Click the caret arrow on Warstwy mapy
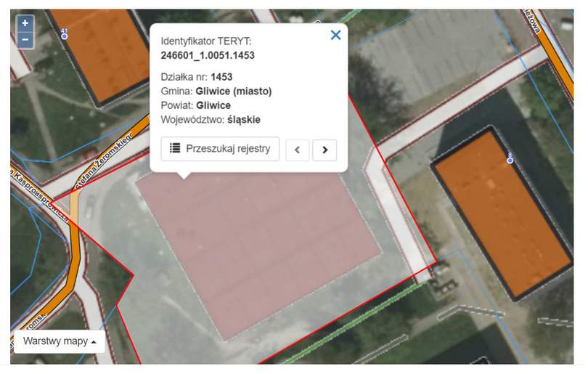This screenshot has width=588, height=374. pyautogui.click(x=94, y=342)
